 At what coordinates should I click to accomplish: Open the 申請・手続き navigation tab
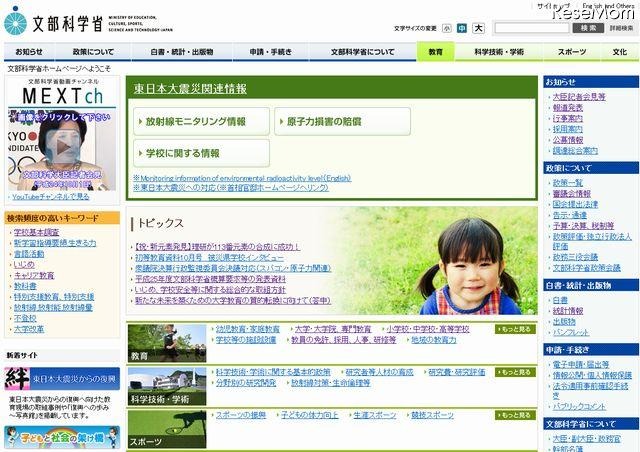(271, 52)
